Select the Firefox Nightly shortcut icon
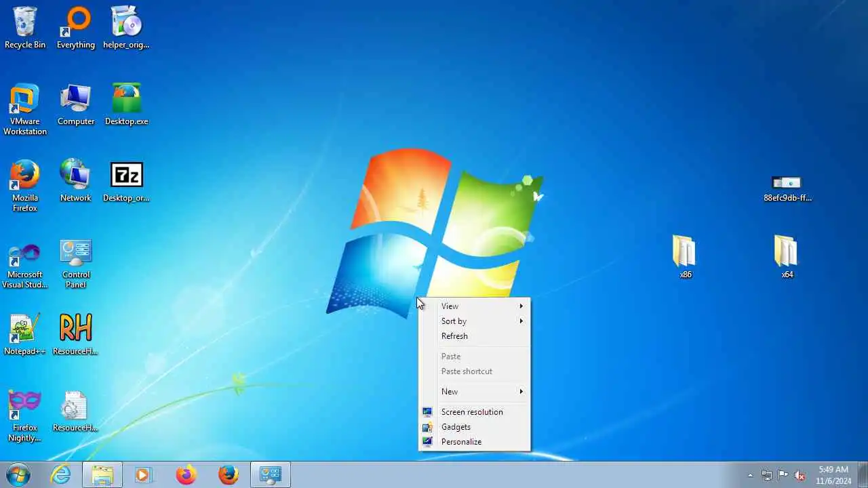868x488 pixels. pyautogui.click(x=25, y=415)
